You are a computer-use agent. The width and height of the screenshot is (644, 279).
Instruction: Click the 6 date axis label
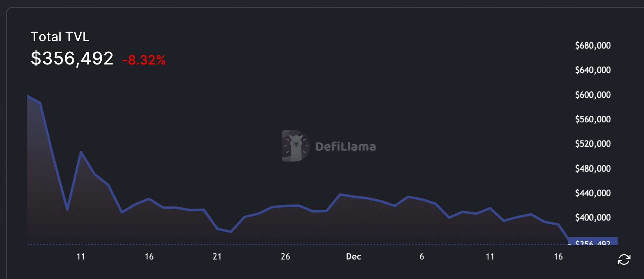click(422, 257)
